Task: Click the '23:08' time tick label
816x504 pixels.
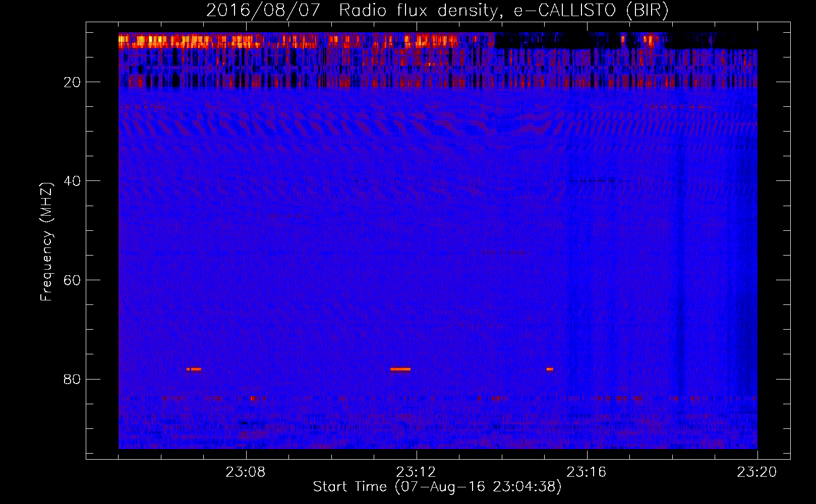Action: [x=246, y=472]
